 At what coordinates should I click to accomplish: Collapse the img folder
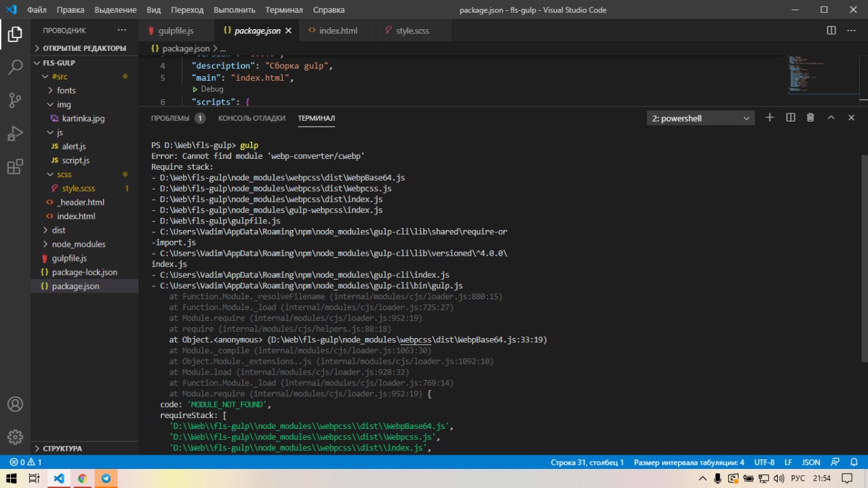click(x=85, y=105)
